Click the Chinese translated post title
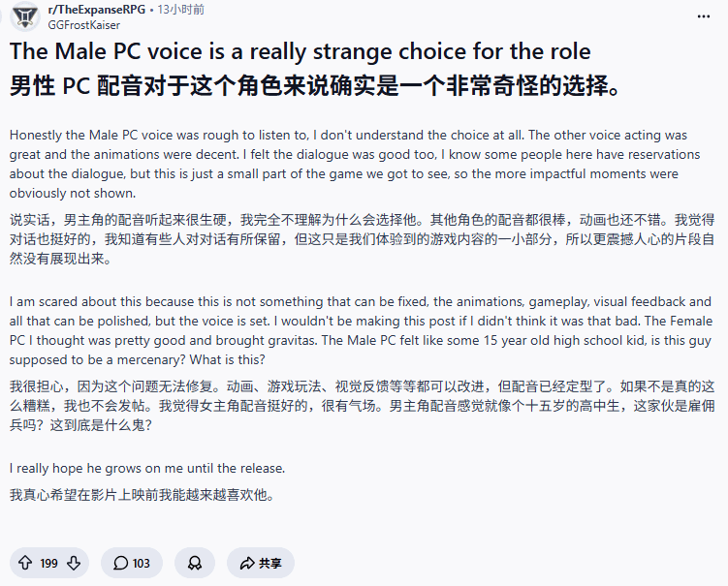 pos(315,85)
